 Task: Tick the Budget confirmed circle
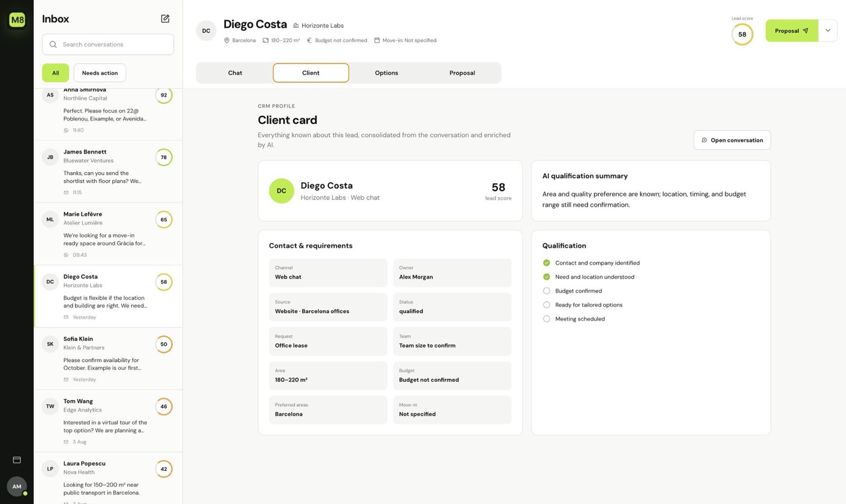[x=546, y=291]
